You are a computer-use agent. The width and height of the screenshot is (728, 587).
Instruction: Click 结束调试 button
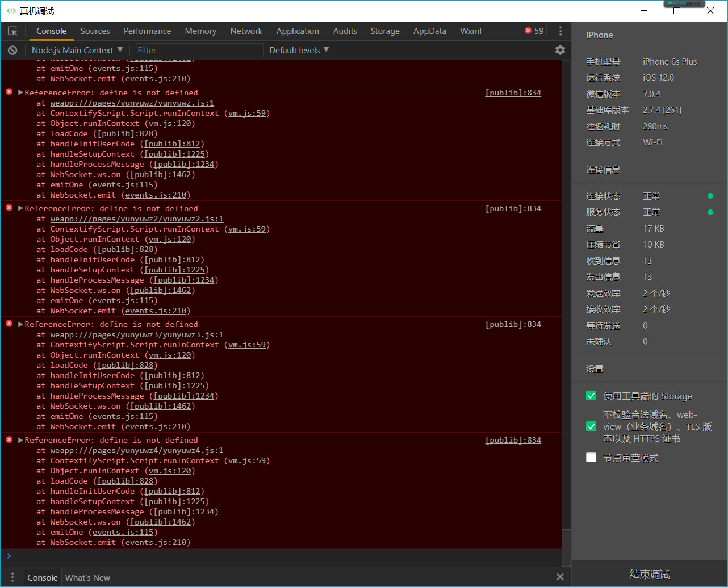click(x=650, y=574)
